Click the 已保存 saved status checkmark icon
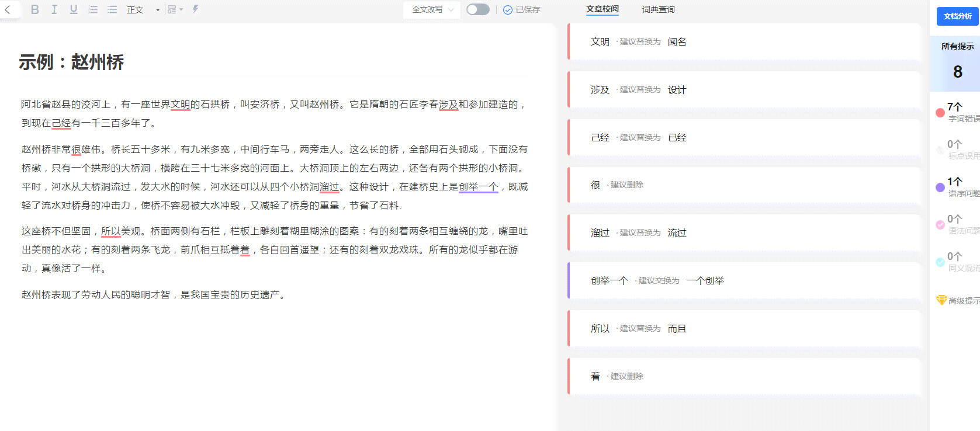980x431 pixels. tap(508, 10)
